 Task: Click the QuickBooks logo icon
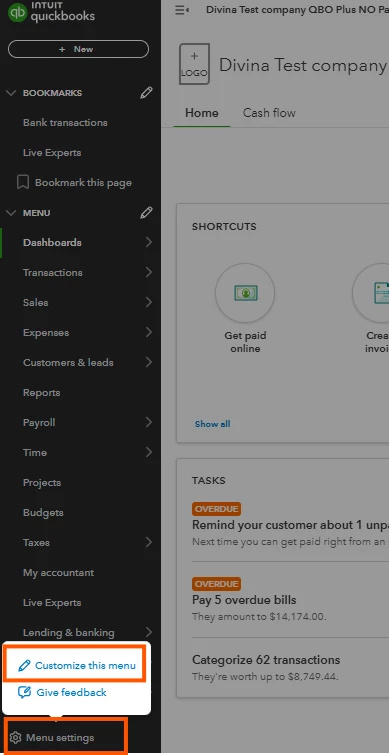click(x=17, y=12)
